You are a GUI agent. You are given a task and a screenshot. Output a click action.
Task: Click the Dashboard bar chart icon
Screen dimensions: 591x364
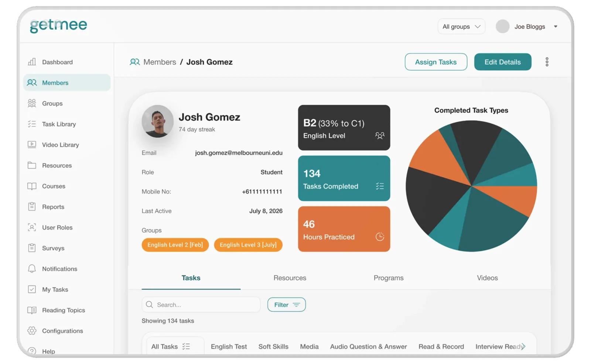(x=32, y=62)
